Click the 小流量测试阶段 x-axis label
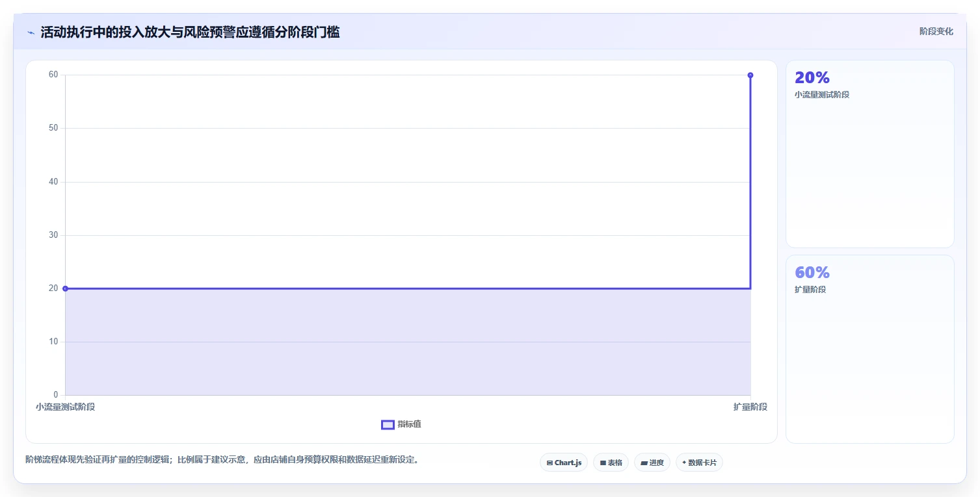 click(65, 407)
